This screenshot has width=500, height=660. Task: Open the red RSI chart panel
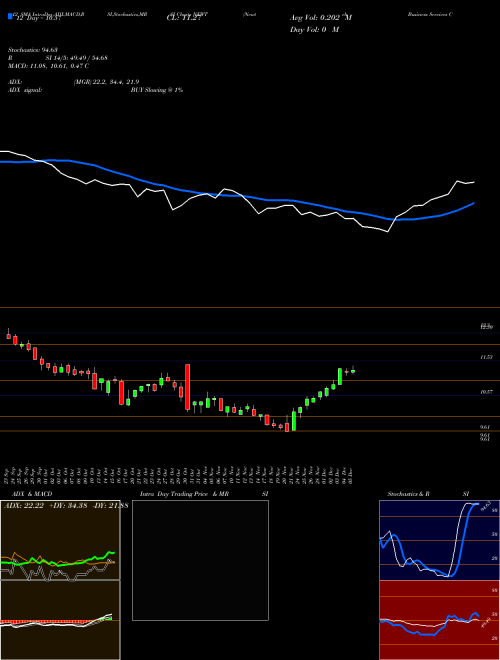(439, 620)
